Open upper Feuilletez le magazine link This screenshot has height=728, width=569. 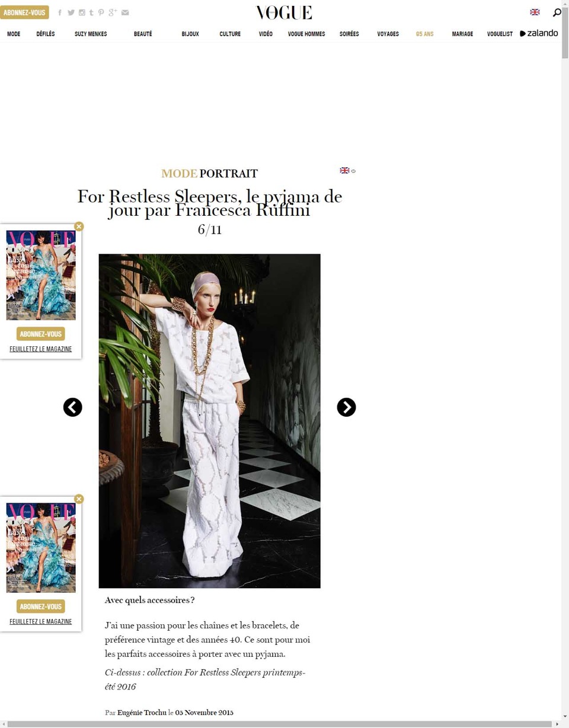click(x=41, y=349)
